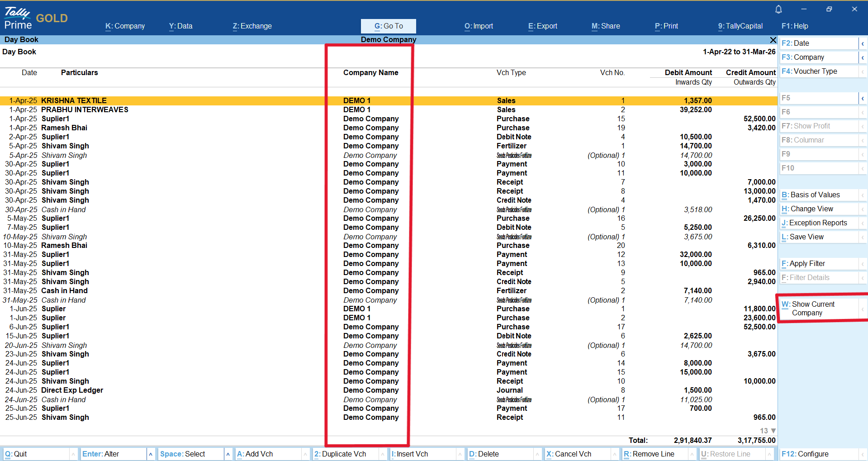The image size is (868, 461).
Task: Open Exception Reports from side panel
Action: pyautogui.click(x=819, y=223)
